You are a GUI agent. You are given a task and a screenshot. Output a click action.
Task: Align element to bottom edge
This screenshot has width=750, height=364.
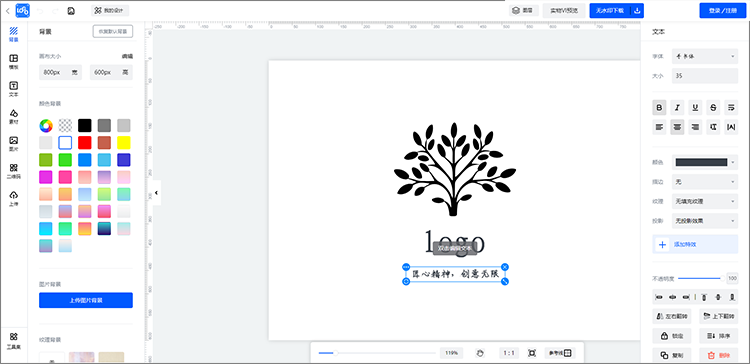click(x=731, y=297)
